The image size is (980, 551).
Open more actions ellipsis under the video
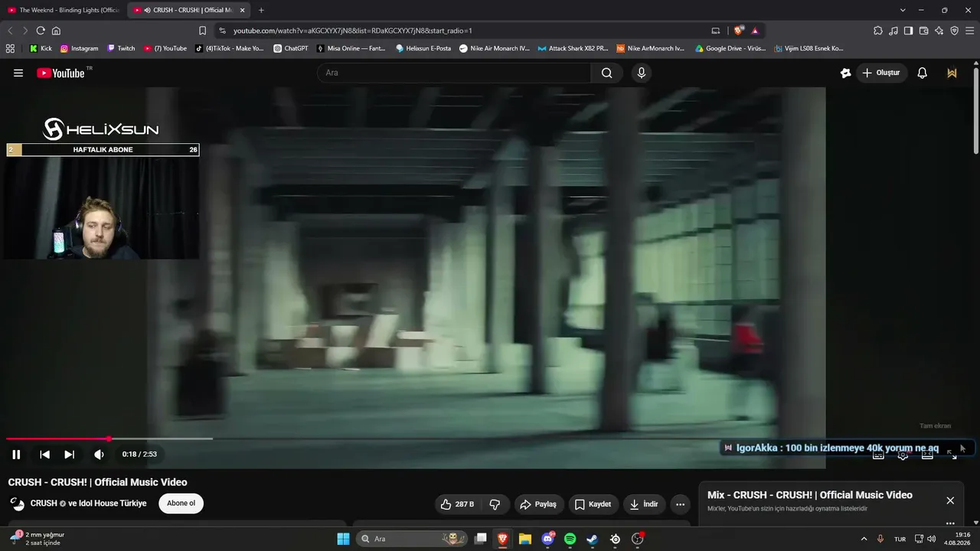coord(680,504)
